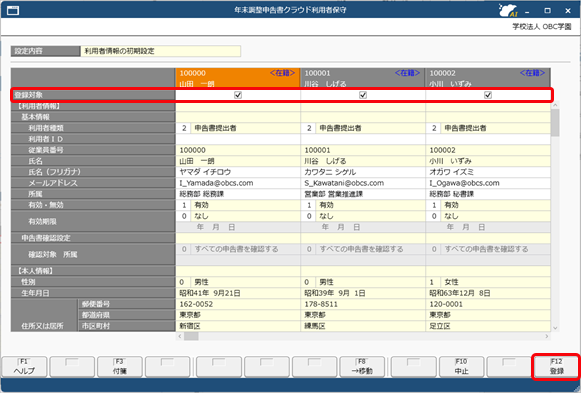Click birthdate 昭和63年12月 8日

point(488,293)
